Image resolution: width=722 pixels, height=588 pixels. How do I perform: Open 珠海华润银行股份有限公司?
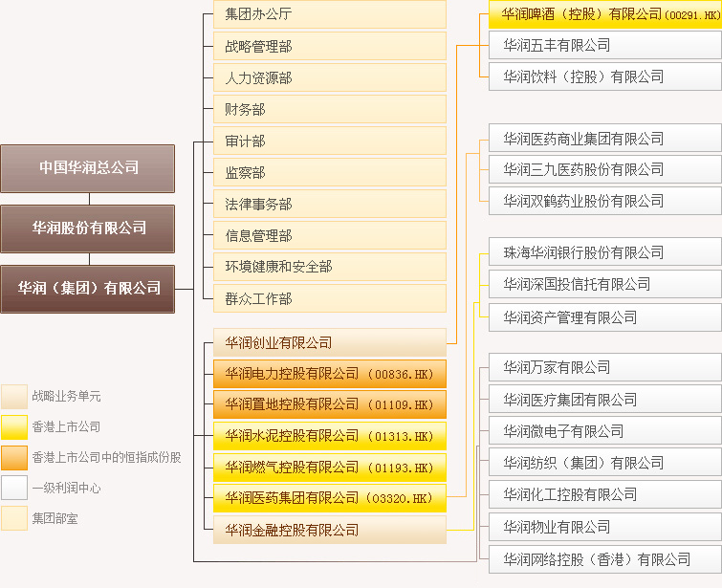coord(605,251)
